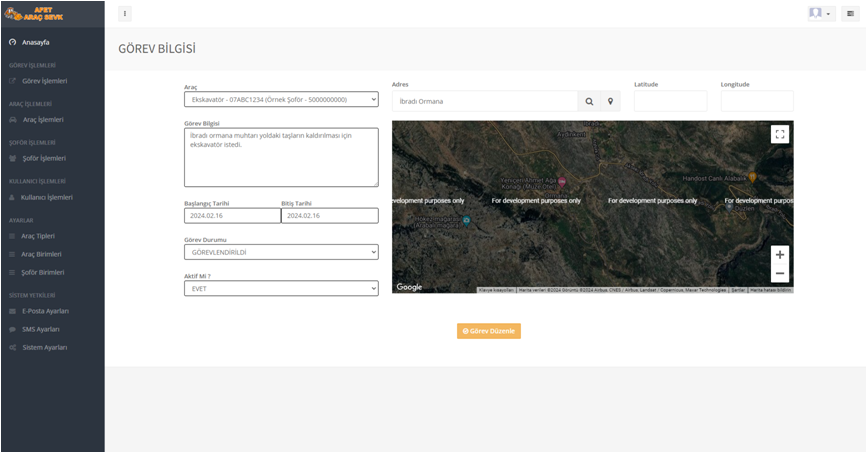Click the Latitude input field
This screenshot has height=453, width=867.
click(670, 101)
